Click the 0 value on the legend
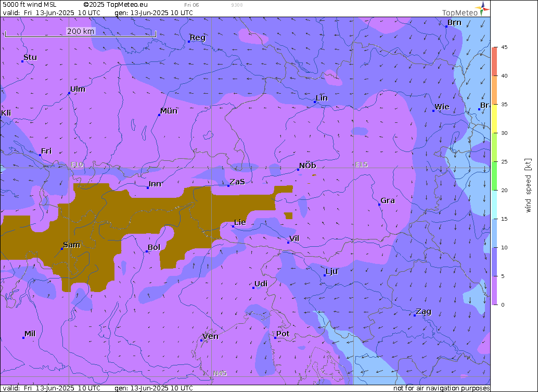The image size is (538, 392). (503, 305)
